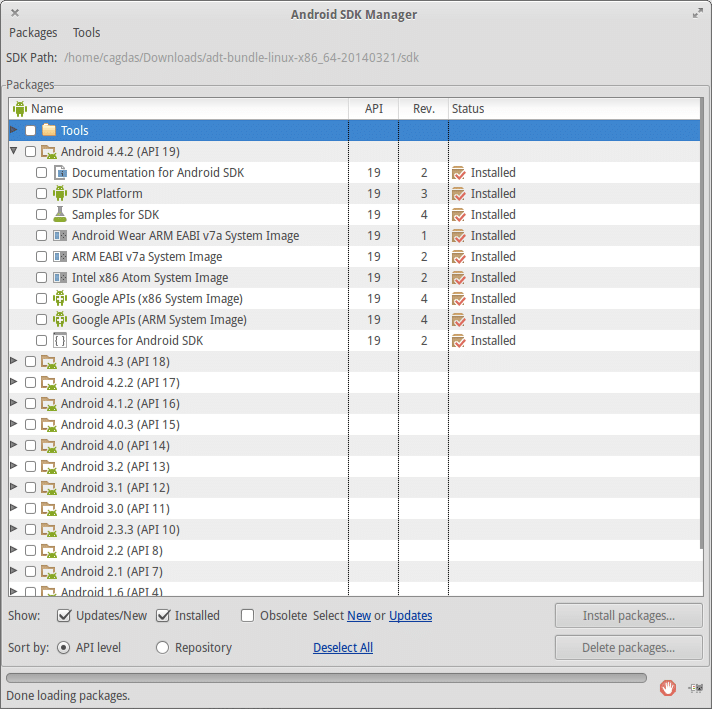Click installed status icon for Sources for Android SDK
Viewport: 712px width, 709px height.
coord(459,340)
